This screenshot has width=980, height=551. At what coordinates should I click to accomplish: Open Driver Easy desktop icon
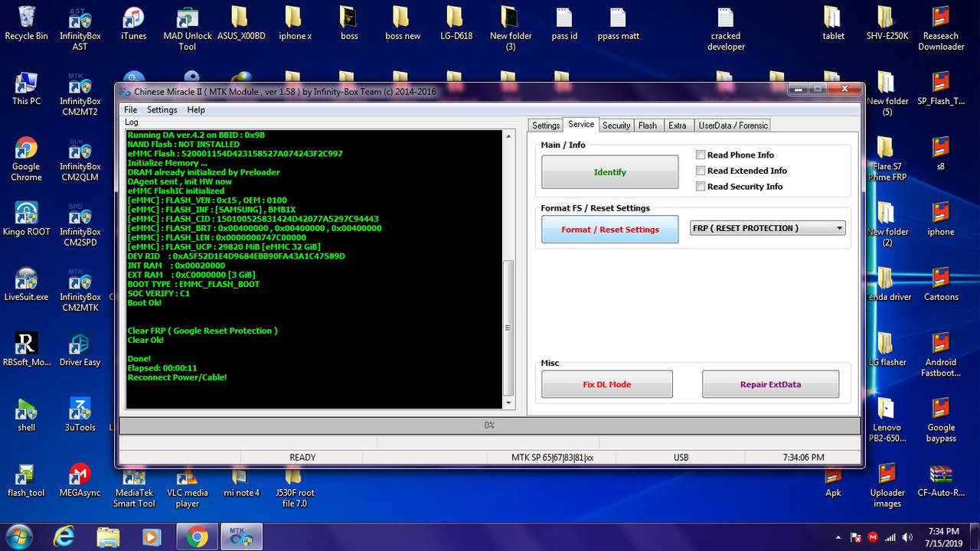[x=80, y=350]
